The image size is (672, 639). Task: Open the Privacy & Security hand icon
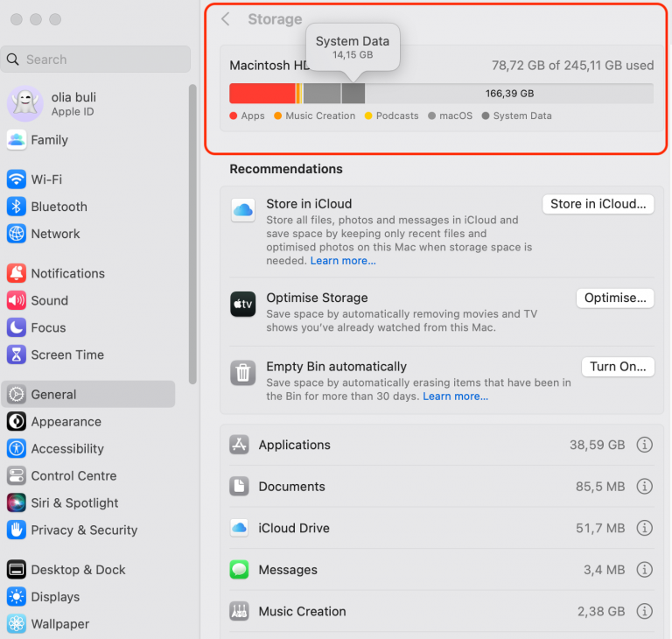pos(17,530)
